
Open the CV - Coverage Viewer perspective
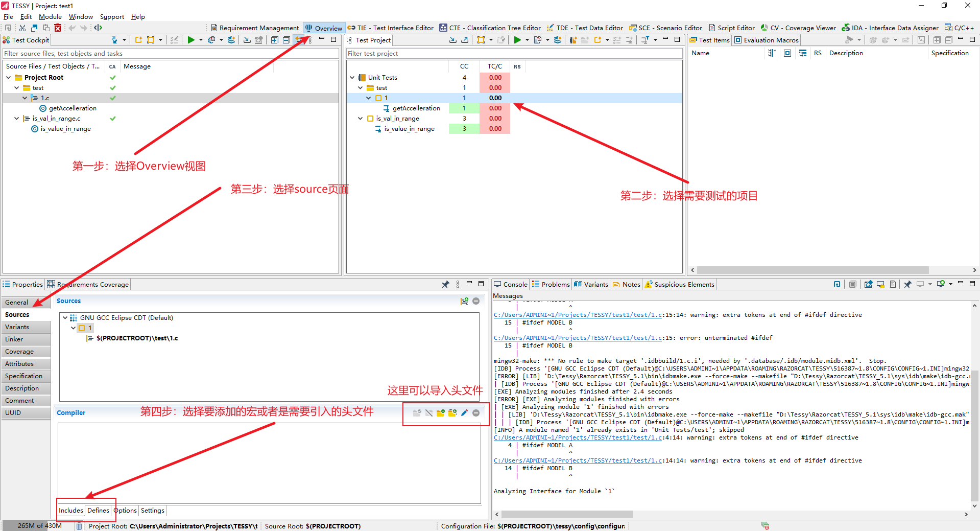(798, 28)
